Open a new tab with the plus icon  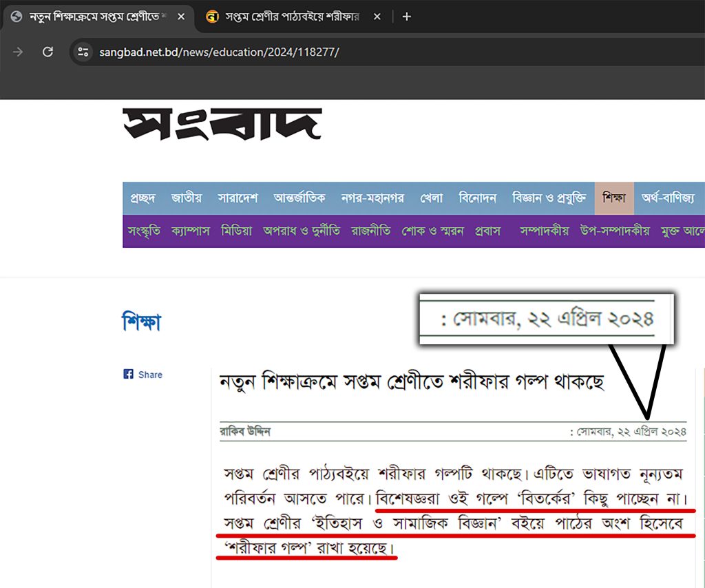coord(406,17)
